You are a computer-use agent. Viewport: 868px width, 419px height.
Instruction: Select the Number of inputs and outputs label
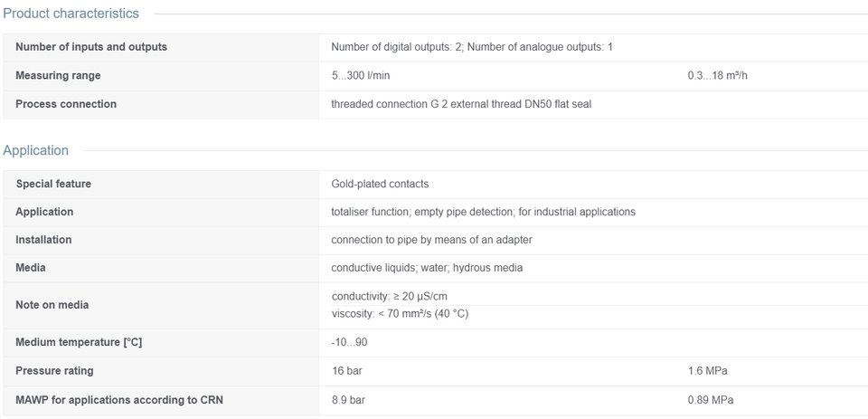(91, 47)
